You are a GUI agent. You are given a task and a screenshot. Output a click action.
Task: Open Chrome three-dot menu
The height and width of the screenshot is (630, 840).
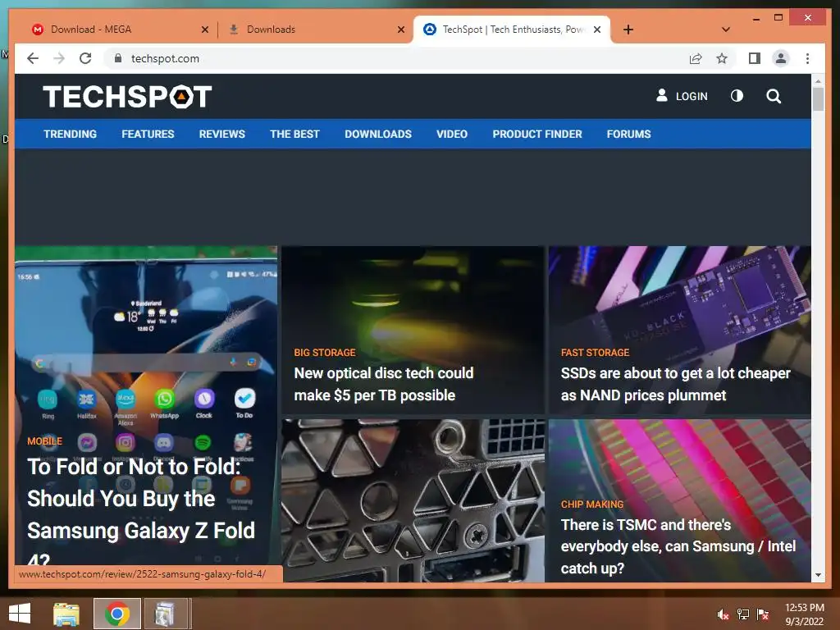(807, 58)
